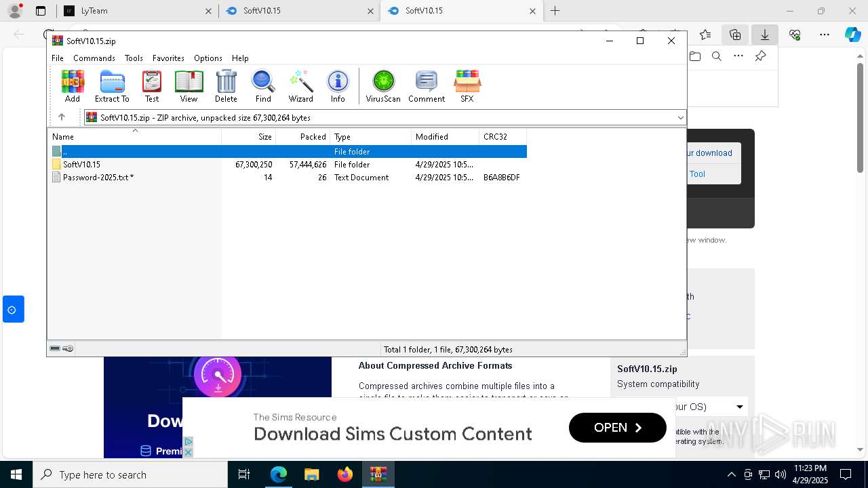Sort files by Name column
Viewport: 868px width, 488px height.
tap(134, 137)
